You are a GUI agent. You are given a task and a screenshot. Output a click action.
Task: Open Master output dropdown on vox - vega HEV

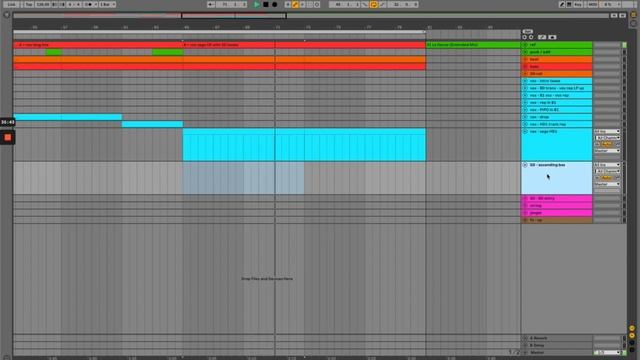click(x=607, y=151)
